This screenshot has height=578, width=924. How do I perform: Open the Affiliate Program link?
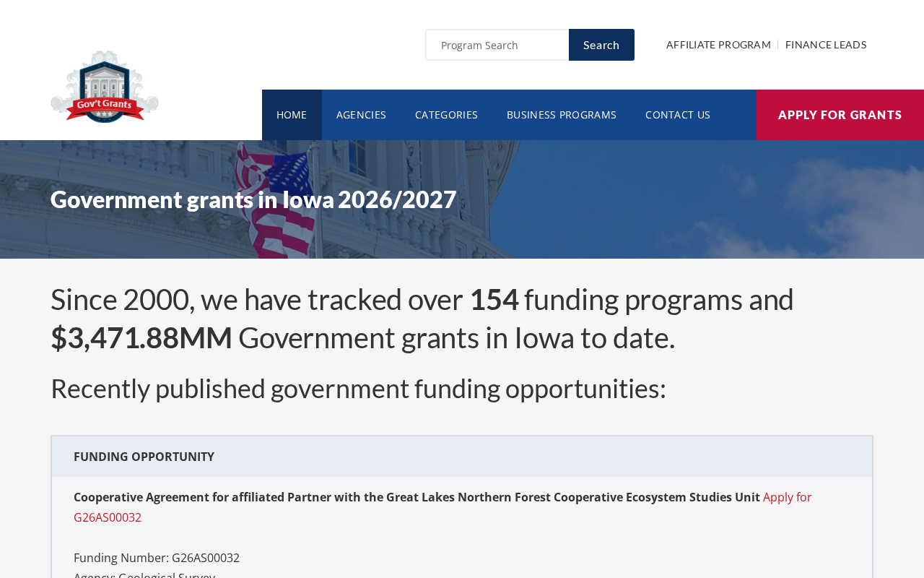pos(718,45)
